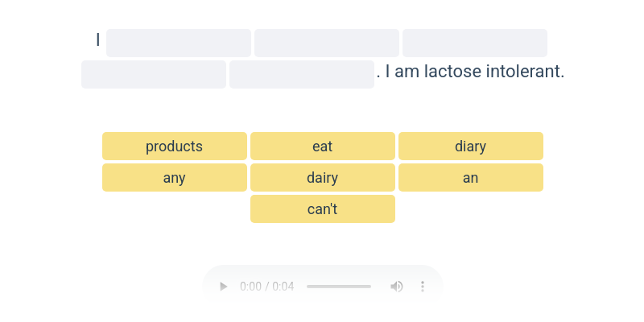Play the audio clip
This screenshot has height=322, width=644.
[x=224, y=287]
